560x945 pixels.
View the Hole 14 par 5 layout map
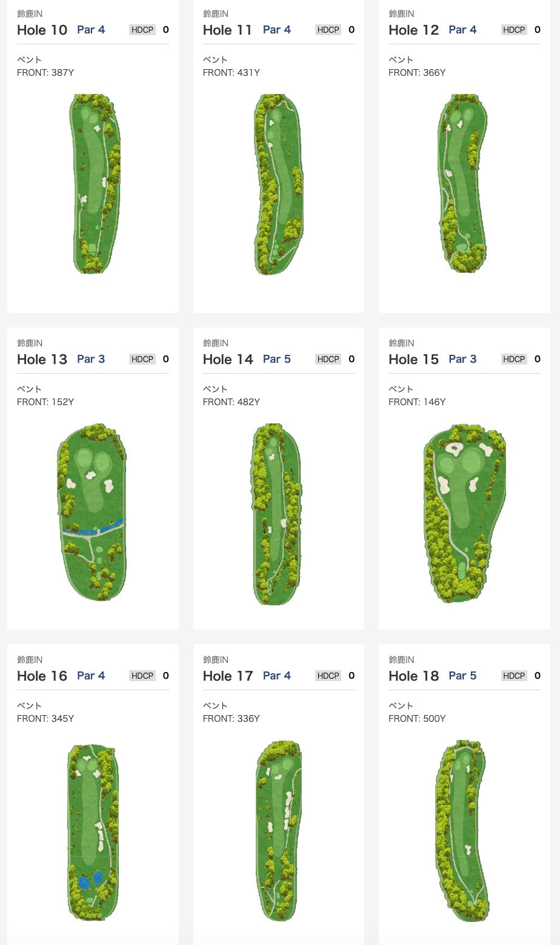276,514
